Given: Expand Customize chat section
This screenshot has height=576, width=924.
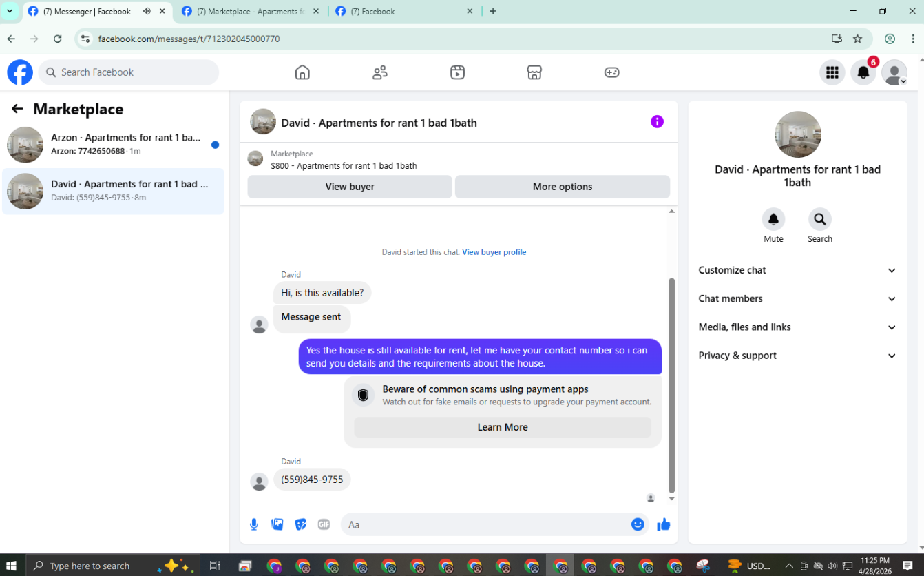Looking at the screenshot, I should [797, 270].
